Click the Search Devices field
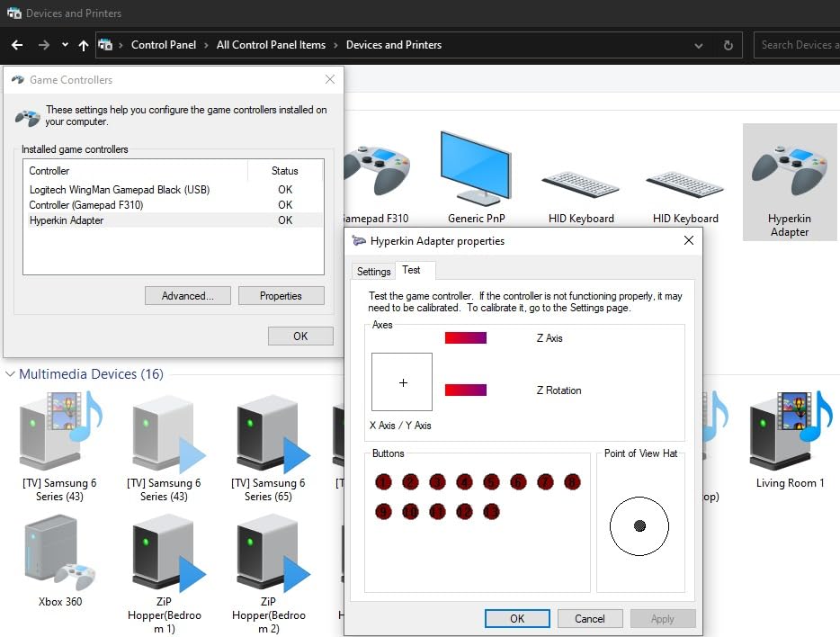 (x=797, y=45)
